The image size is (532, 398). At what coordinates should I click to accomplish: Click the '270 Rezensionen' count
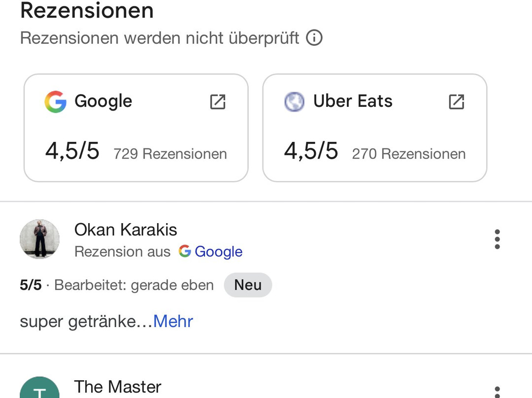click(408, 154)
